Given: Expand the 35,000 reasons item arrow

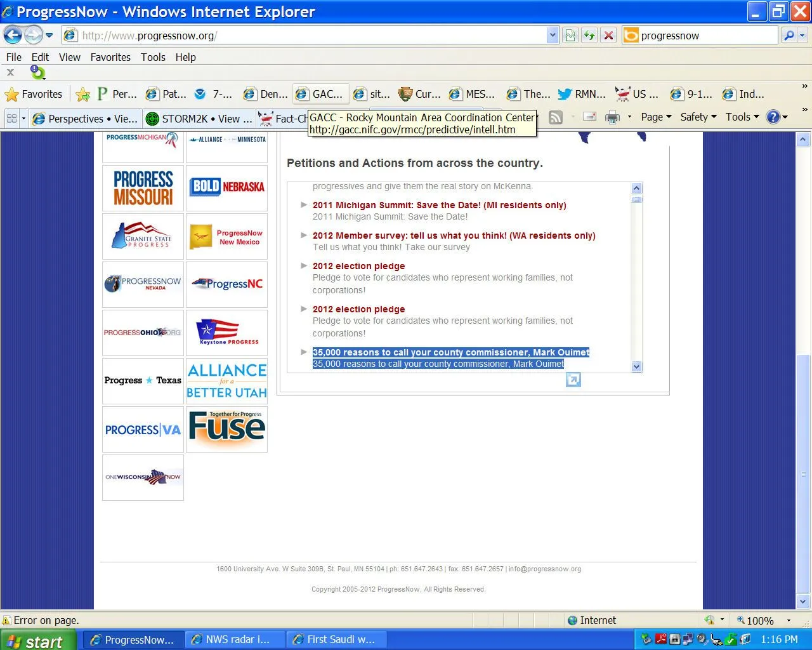Looking at the screenshot, I should pos(304,352).
